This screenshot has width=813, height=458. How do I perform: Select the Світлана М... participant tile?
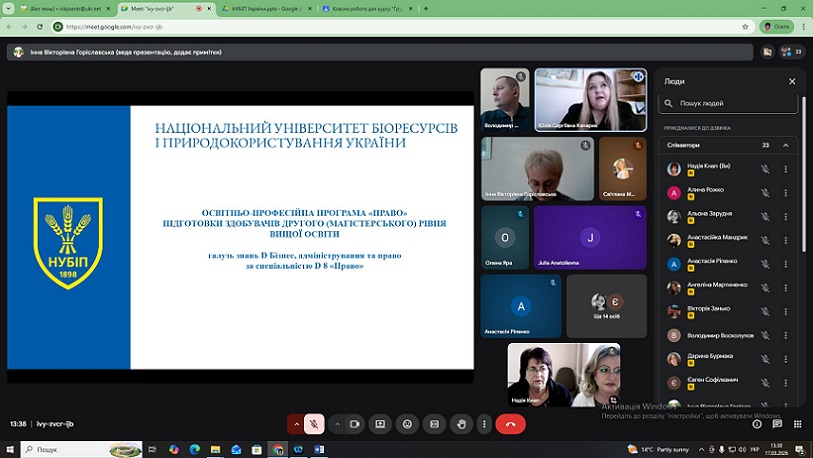[623, 169]
